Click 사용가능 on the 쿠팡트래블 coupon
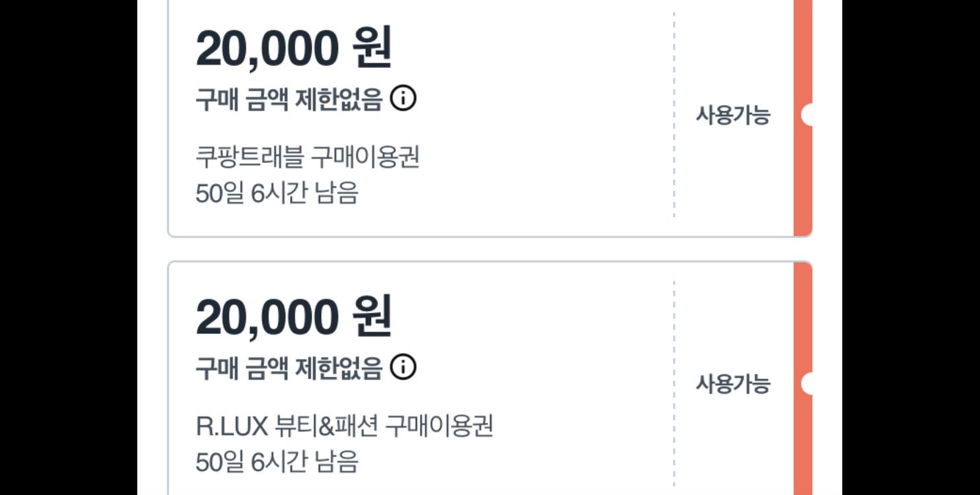This screenshot has width=980, height=495. (x=732, y=115)
